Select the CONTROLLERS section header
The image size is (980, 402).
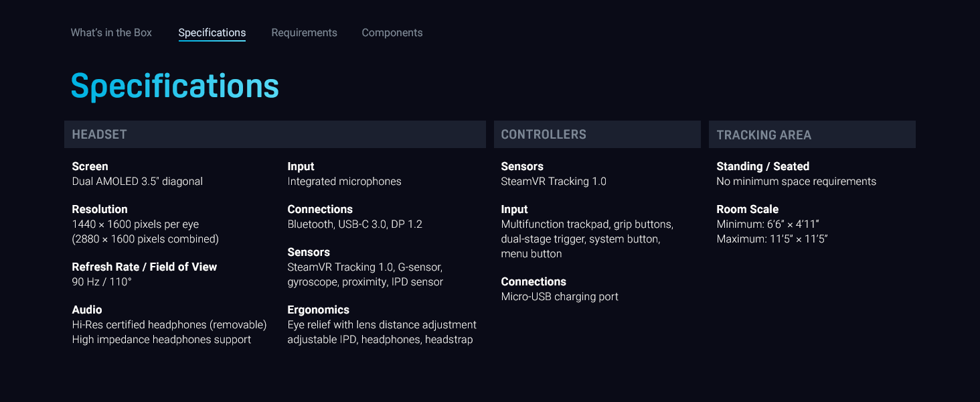596,135
